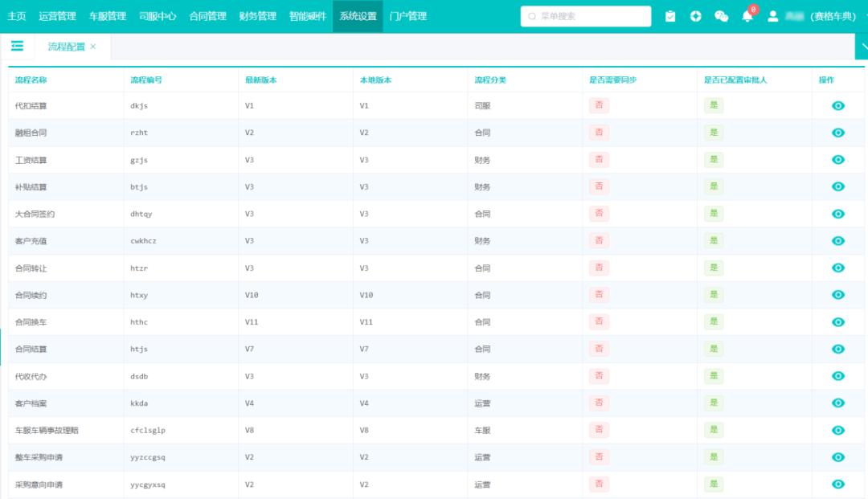Select 系统设置 menu
Image resolution: width=868 pixels, height=499 pixels.
[358, 17]
